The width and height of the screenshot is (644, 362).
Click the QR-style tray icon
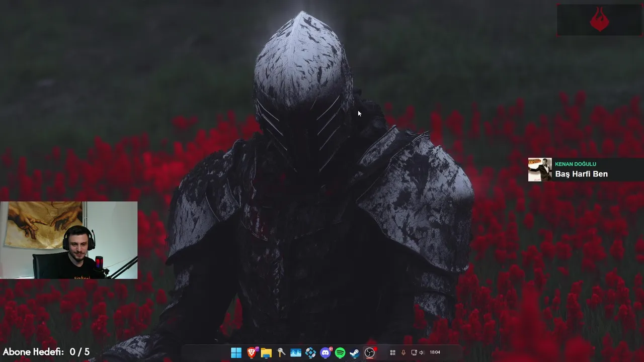click(x=393, y=352)
